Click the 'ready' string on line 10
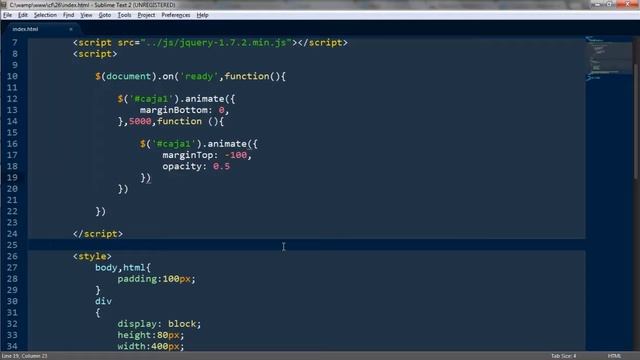 pos(199,76)
